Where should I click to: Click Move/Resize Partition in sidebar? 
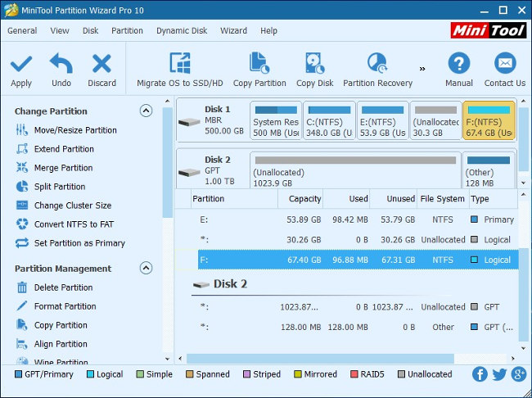pyautogui.click(x=75, y=130)
